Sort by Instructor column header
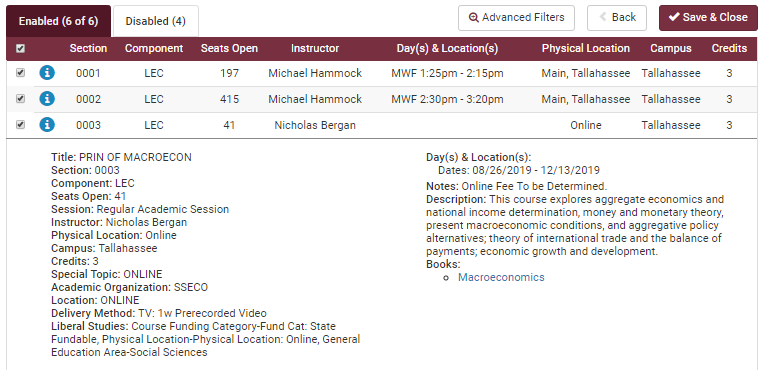 click(x=315, y=49)
